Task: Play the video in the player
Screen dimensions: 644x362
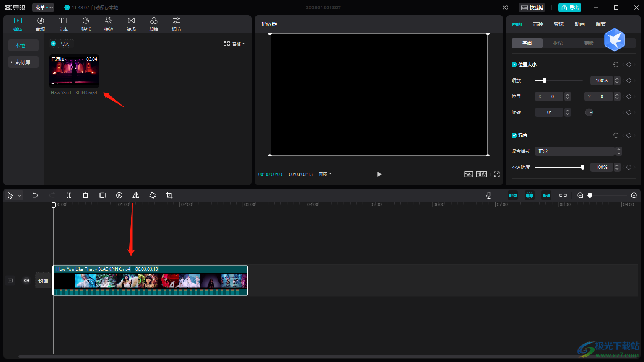Action: pos(379,174)
